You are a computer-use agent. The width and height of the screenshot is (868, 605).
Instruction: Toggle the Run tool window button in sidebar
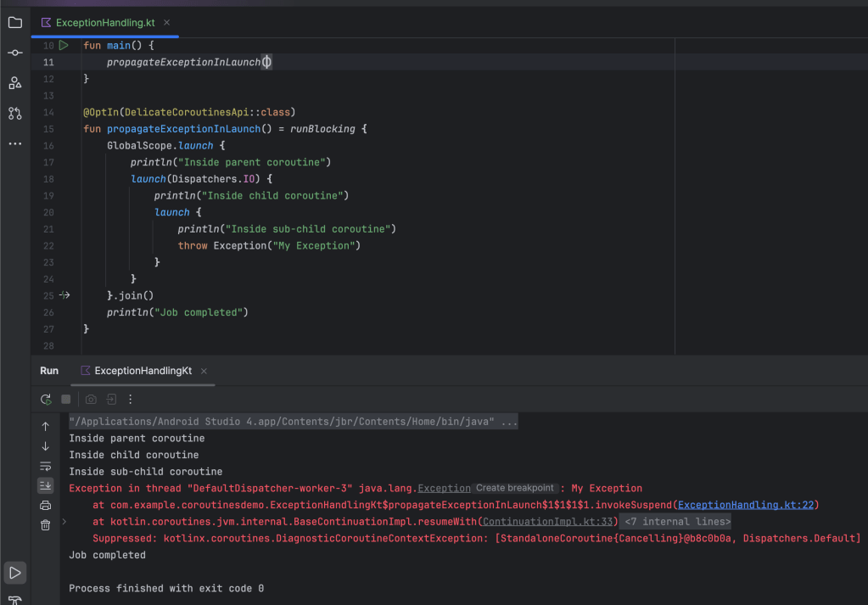click(x=15, y=573)
